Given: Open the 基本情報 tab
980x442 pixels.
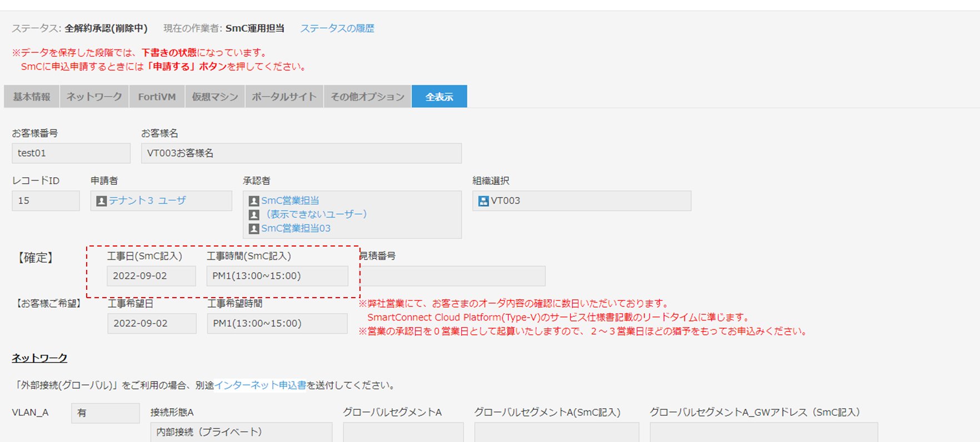Looking at the screenshot, I should click(x=32, y=97).
